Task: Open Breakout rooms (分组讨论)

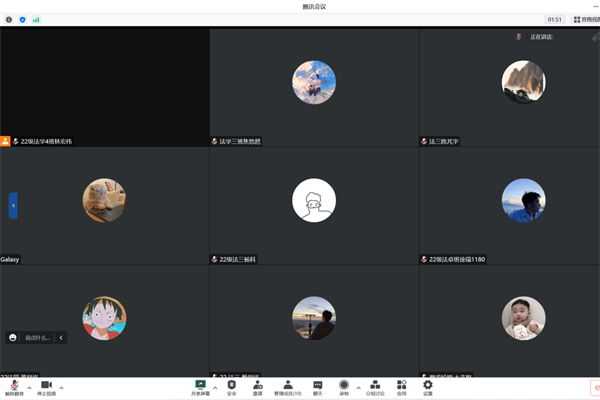Action: (x=375, y=386)
